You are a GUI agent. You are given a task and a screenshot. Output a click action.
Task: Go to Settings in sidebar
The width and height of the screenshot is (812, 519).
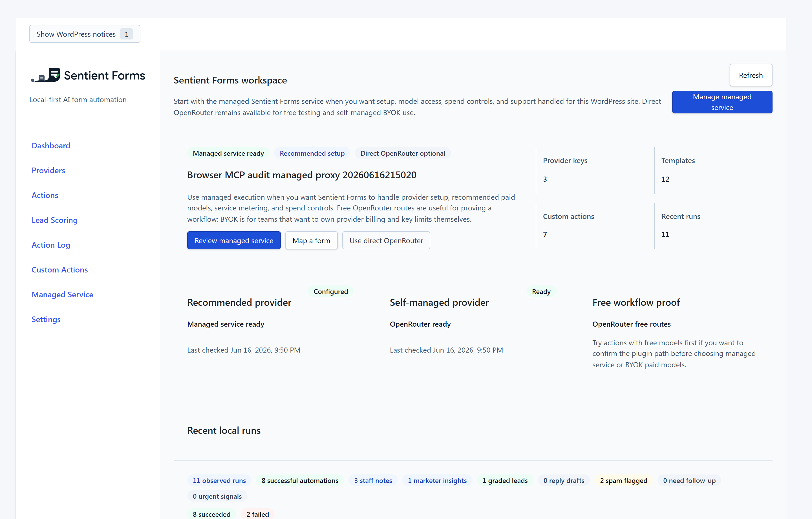(46, 319)
